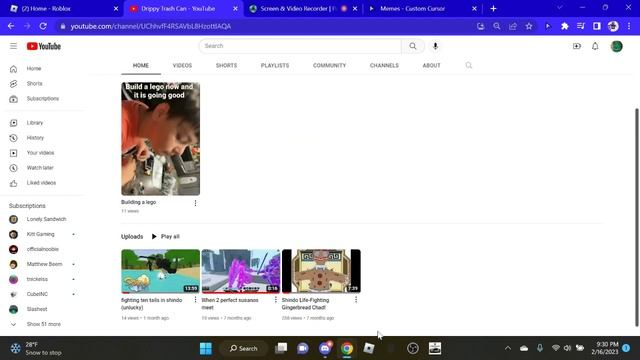
Task: Open the Uploads section link
Action: coord(132,237)
